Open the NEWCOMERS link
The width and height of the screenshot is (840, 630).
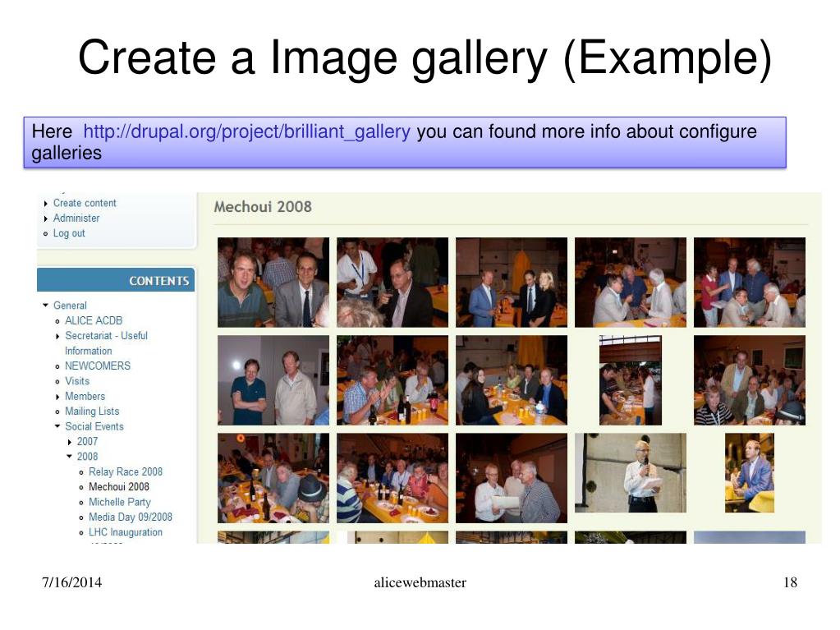coord(98,366)
